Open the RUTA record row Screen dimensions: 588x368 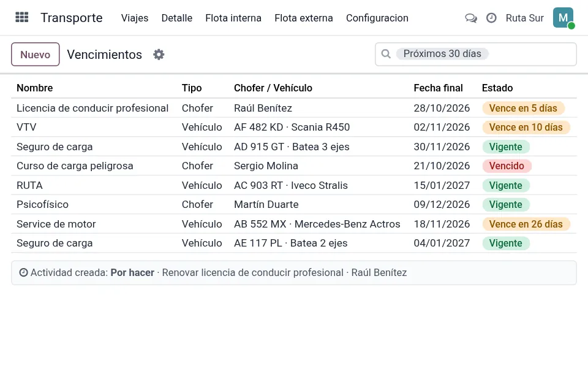294,185
